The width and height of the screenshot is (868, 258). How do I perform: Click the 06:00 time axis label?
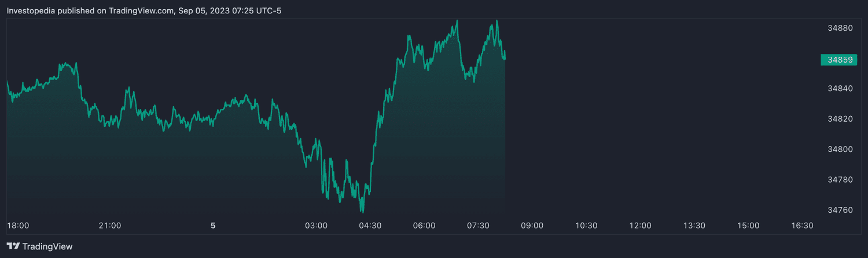(x=424, y=225)
